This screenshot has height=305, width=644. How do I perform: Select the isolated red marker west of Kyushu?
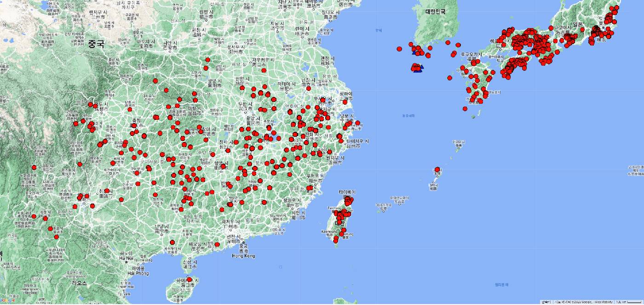449,78
